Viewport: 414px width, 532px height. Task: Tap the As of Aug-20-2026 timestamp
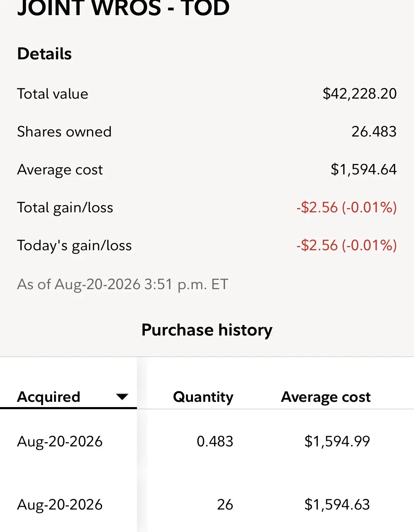point(123,284)
